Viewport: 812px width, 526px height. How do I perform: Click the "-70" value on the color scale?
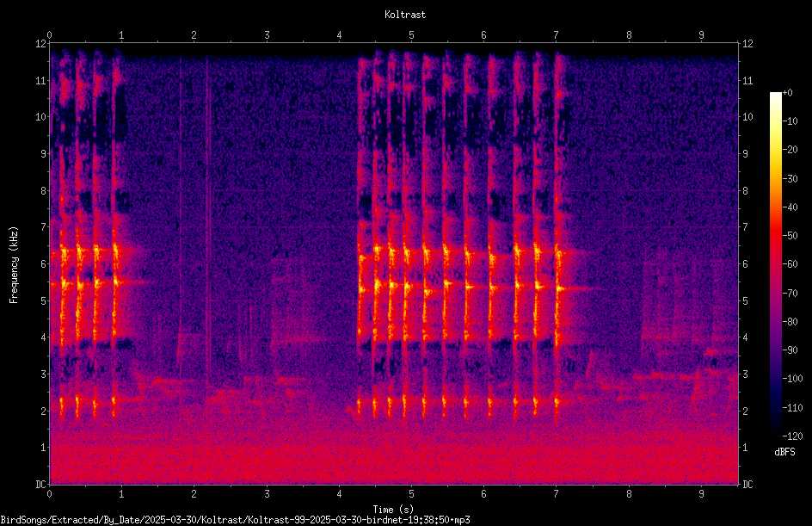(x=790, y=294)
